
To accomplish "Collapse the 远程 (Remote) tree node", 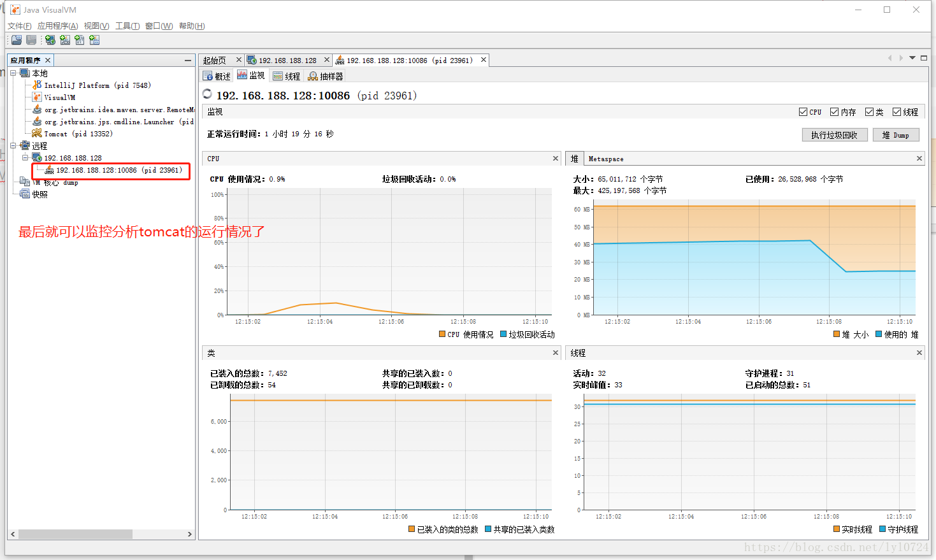I will (x=13, y=146).
